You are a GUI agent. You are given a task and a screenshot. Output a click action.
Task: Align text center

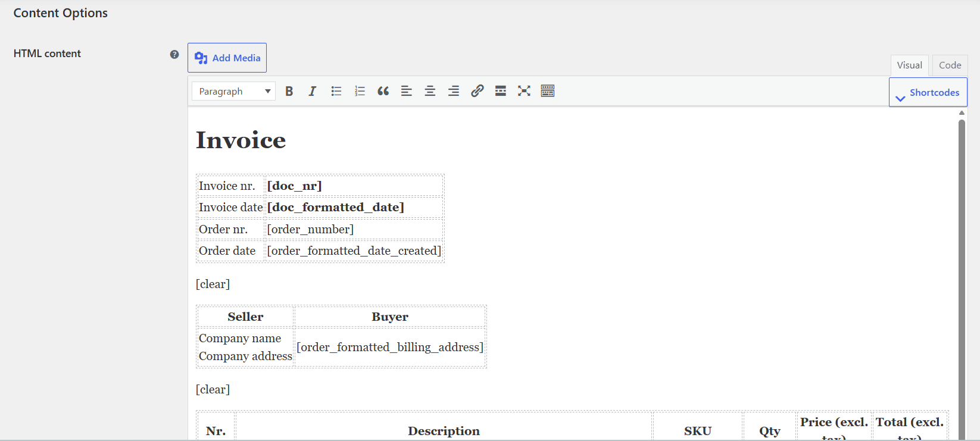pos(430,91)
